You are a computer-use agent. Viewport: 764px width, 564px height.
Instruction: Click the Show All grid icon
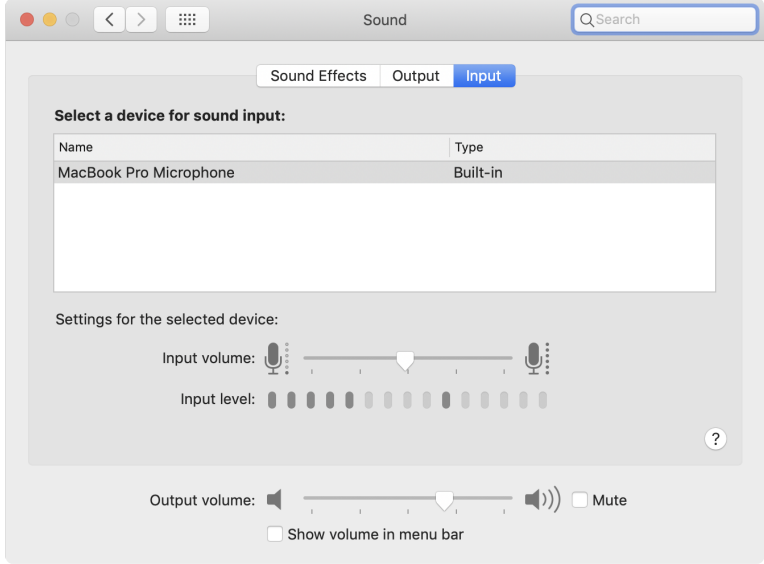pyautogui.click(x=186, y=19)
